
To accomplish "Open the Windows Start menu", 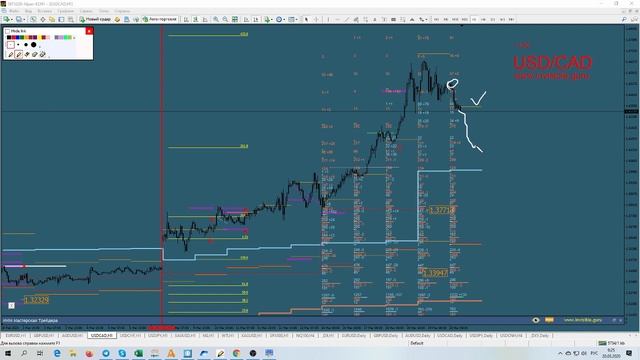I will click(x=7, y=353).
